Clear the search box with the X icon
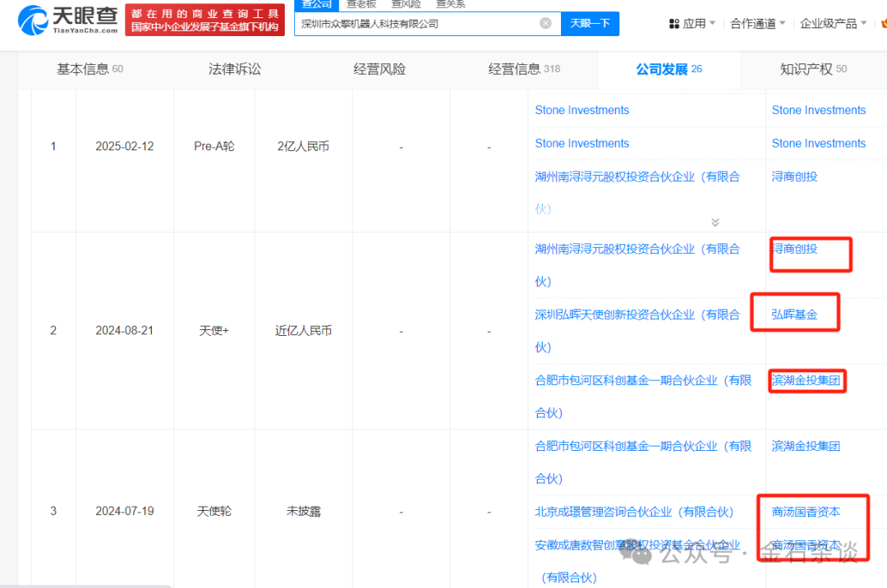887x588 pixels. pyautogui.click(x=545, y=24)
